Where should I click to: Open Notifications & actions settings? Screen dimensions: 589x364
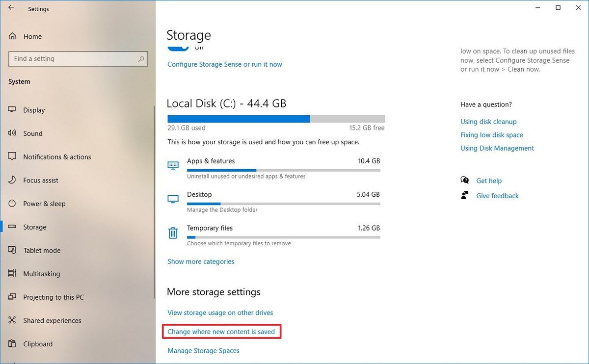(57, 157)
